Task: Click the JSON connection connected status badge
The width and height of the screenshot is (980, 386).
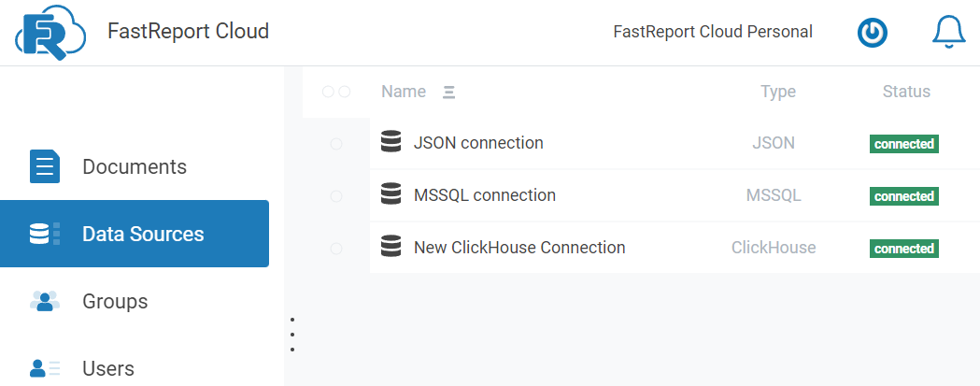Action: click(x=903, y=144)
